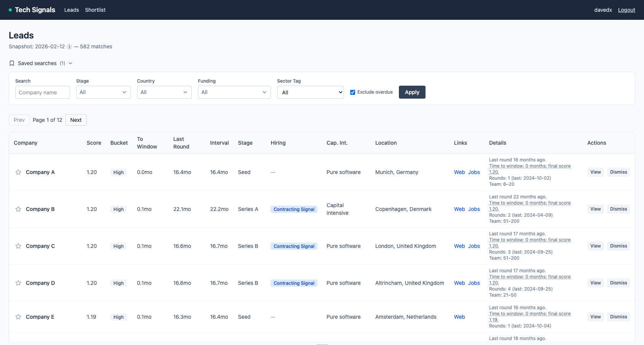Focus the Company name search field
The image size is (644, 345).
[x=43, y=92]
